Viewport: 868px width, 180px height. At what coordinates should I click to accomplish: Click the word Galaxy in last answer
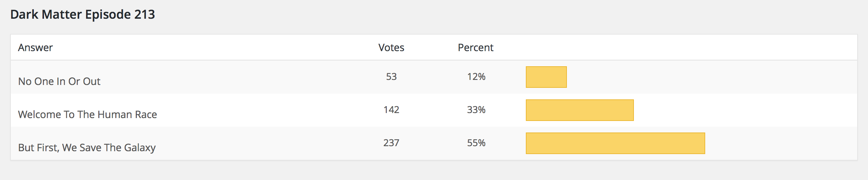(x=140, y=148)
